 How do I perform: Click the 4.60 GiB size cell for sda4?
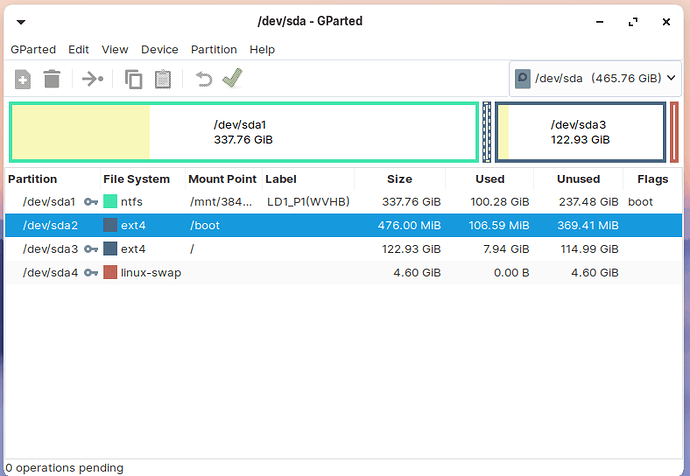coord(417,273)
